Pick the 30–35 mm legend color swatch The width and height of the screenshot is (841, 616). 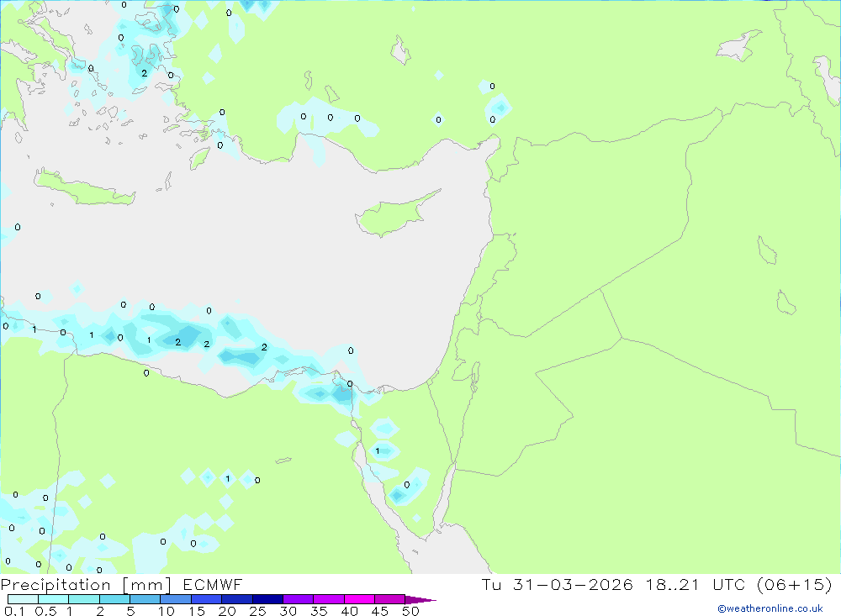point(299,599)
